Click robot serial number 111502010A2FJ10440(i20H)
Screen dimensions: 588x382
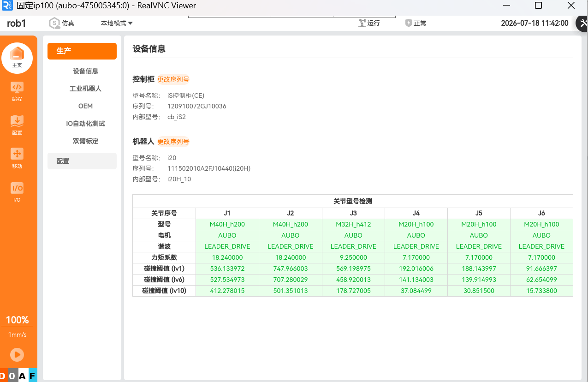click(209, 168)
